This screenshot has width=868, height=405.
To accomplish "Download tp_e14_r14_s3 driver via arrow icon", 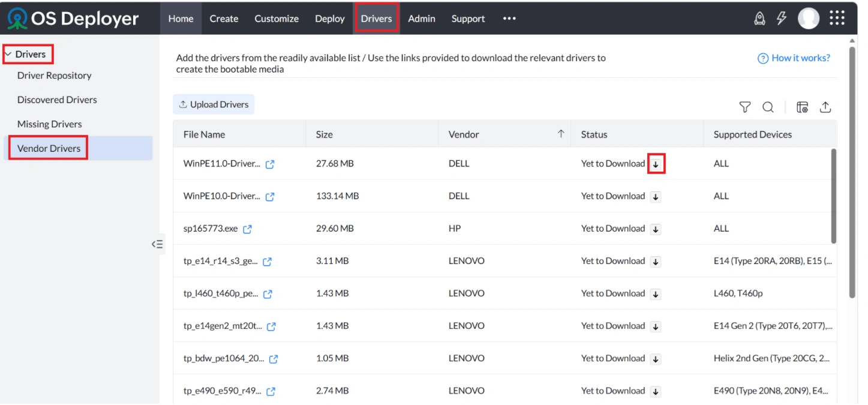I will (x=656, y=262).
